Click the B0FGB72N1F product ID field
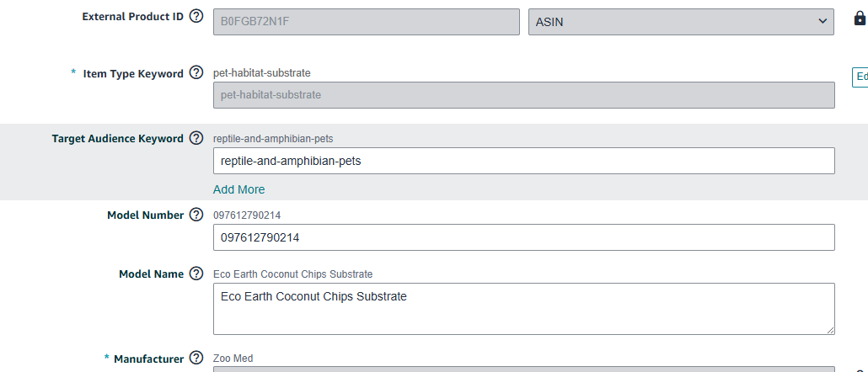The image size is (868, 372). pyautogui.click(x=366, y=22)
